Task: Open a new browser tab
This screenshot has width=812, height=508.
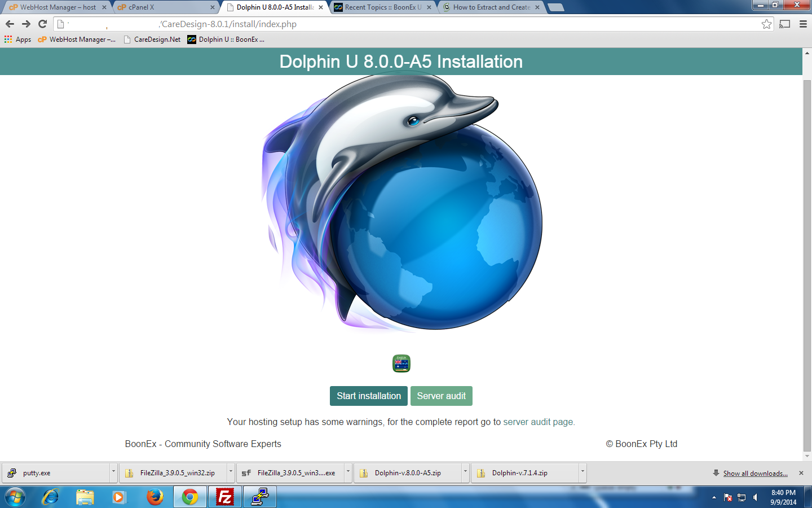Action: pos(556,7)
